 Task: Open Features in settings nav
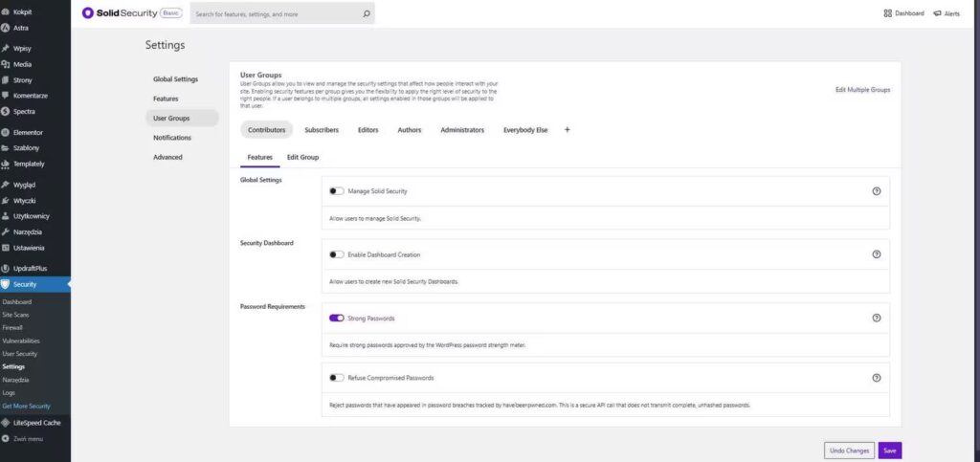click(166, 99)
